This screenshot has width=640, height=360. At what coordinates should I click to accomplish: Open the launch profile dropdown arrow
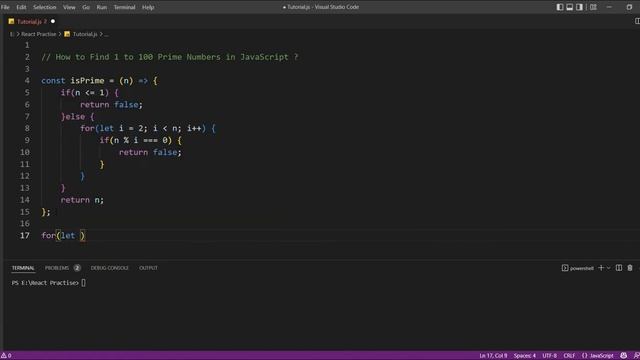(x=609, y=268)
